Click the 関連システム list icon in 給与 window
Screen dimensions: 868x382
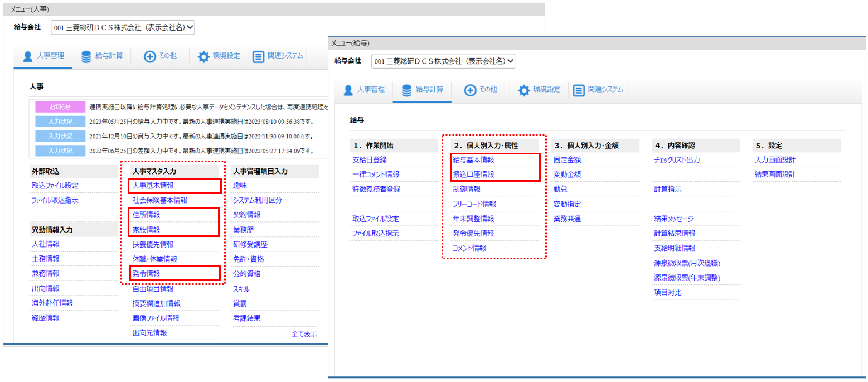[579, 90]
